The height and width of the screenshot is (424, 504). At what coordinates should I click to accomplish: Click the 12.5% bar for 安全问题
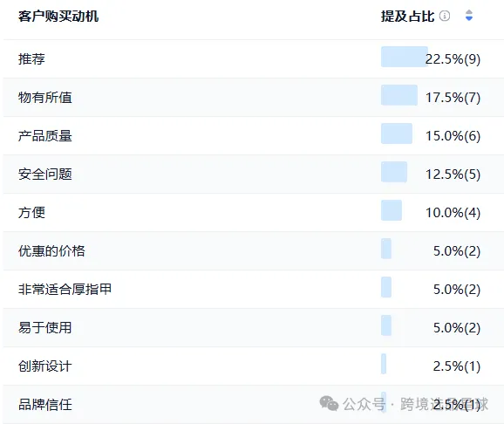[x=394, y=172]
